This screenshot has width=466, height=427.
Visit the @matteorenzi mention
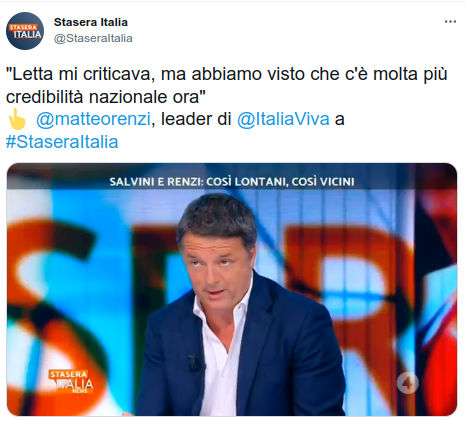(x=93, y=119)
